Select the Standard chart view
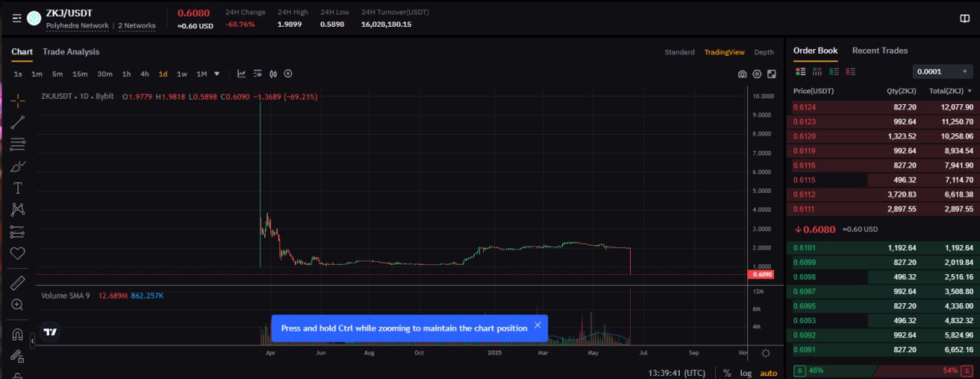 [680, 52]
